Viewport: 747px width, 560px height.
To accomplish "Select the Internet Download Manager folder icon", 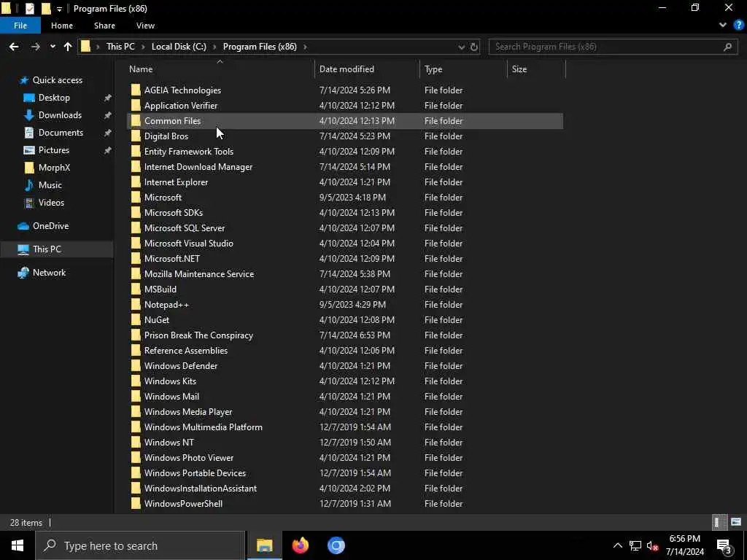I will click(136, 167).
